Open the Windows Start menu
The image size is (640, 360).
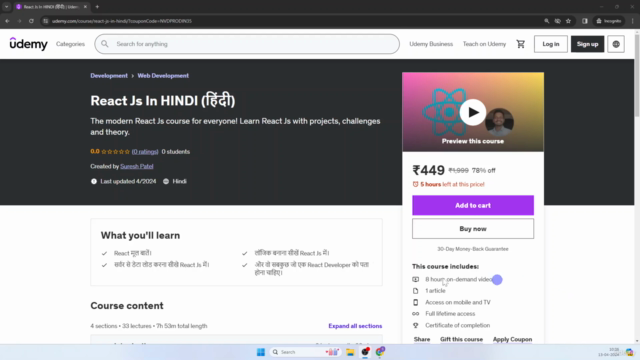pyautogui.click(x=260, y=352)
